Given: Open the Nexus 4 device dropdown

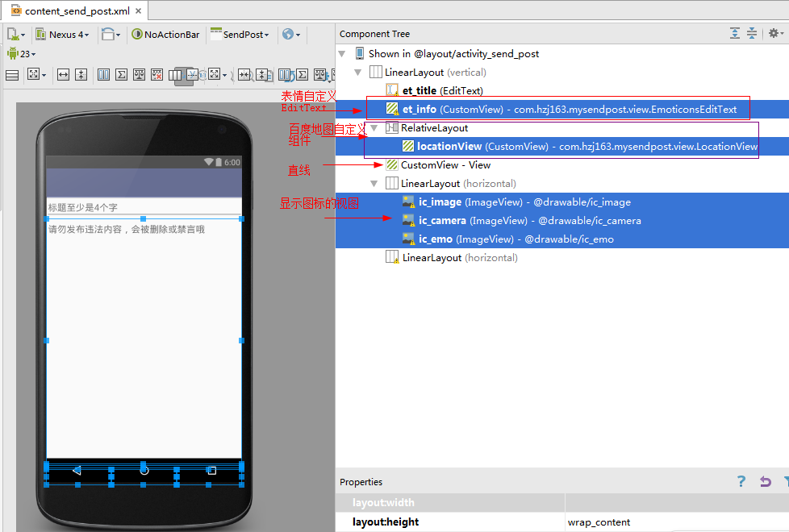Looking at the screenshot, I should [62, 35].
